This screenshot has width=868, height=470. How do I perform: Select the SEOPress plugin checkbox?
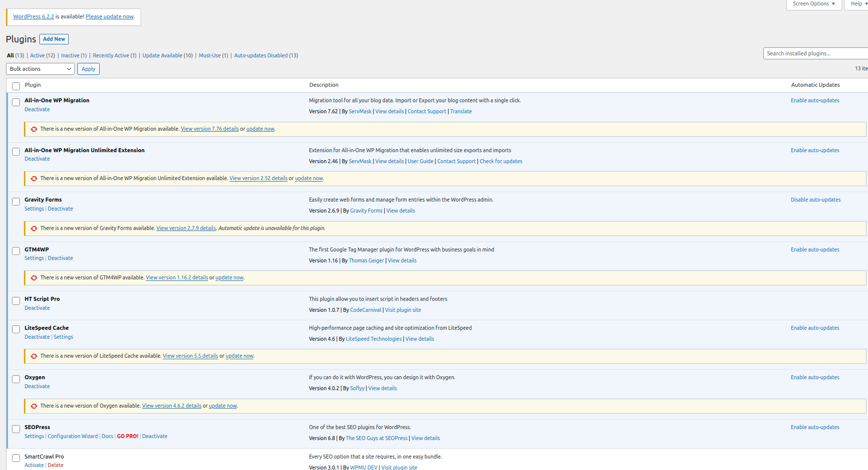(16, 429)
